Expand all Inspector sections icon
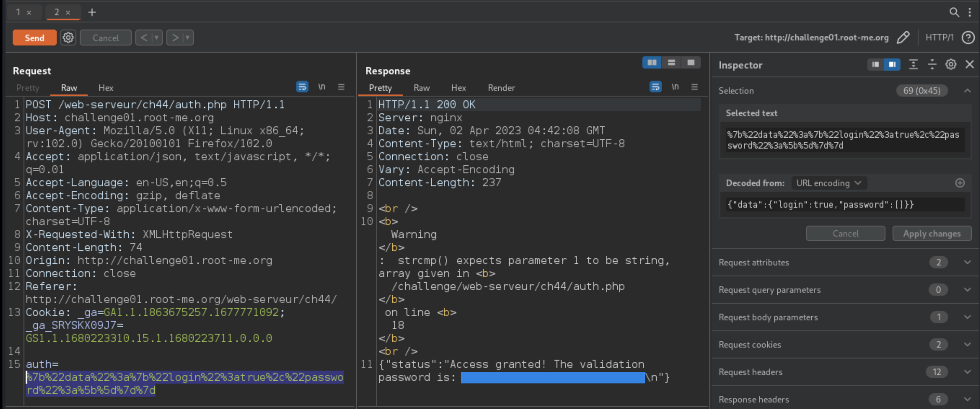Screen dimensions: 980x409 [x=913, y=64]
